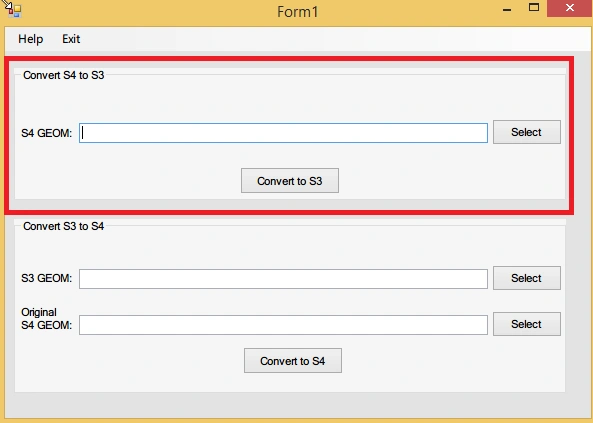This screenshot has height=423, width=593.
Task: Click the Convert to S3 button
Action: click(x=290, y=181)
